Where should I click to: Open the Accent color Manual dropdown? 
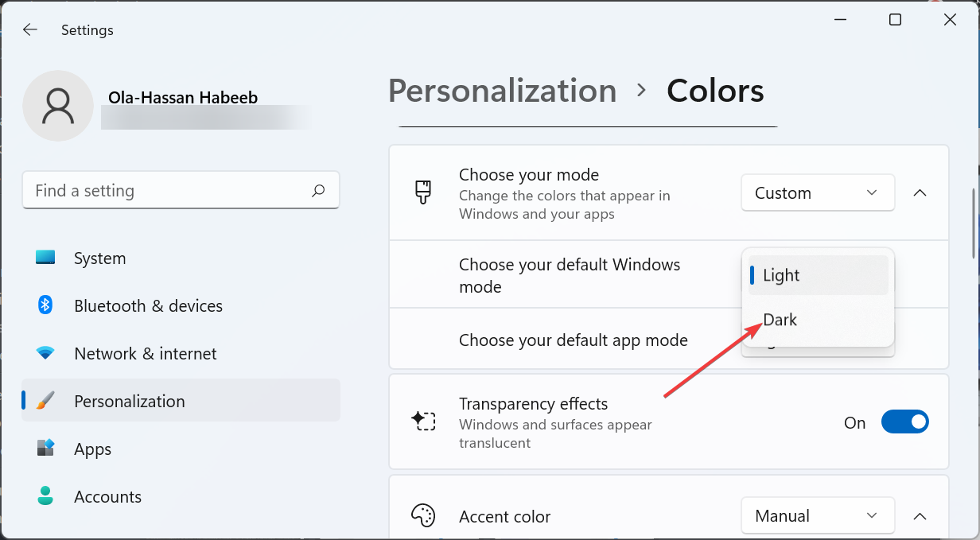coord(818,515)
